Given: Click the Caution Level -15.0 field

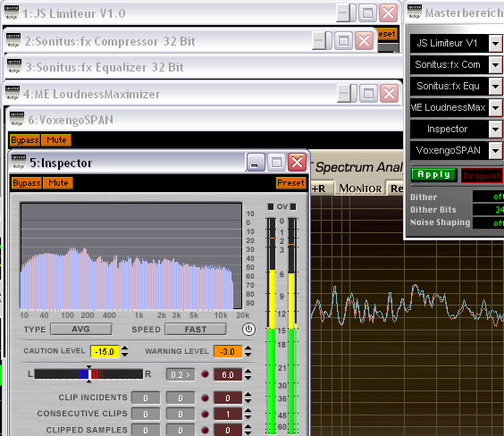Looking at the screenshot, I should pyautogui.click(x=105, y=351).
